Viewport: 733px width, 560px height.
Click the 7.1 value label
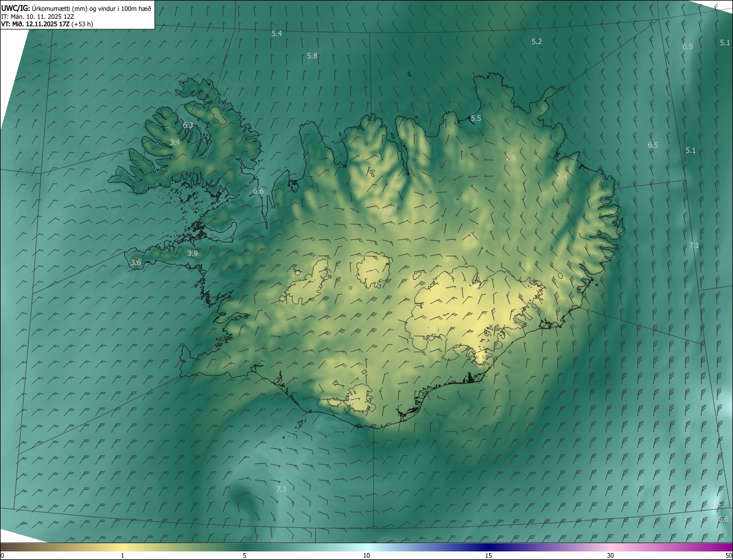(694, 246)
